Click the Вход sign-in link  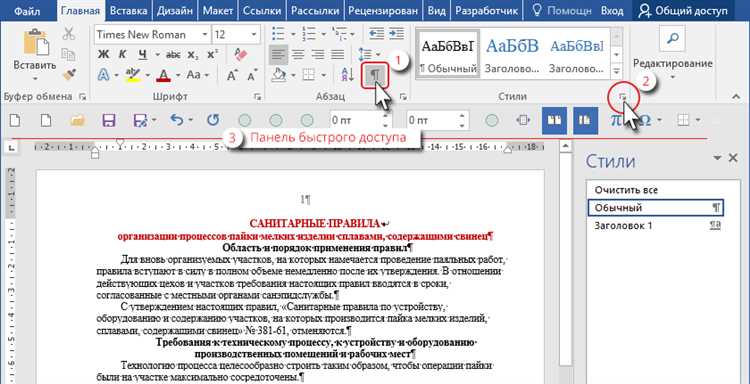point(612,11)
